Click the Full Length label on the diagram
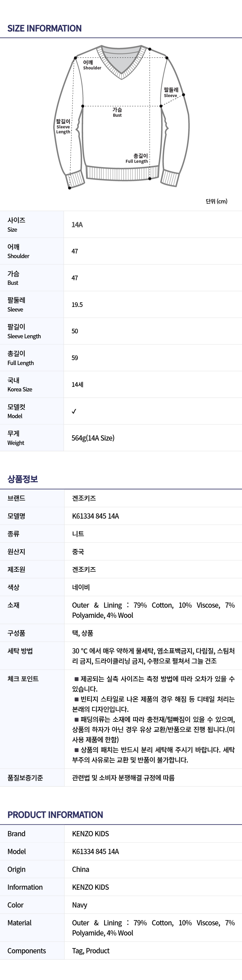Image resolution: width=242 pixels, height=980 pixels. click(x=137, y=158)
